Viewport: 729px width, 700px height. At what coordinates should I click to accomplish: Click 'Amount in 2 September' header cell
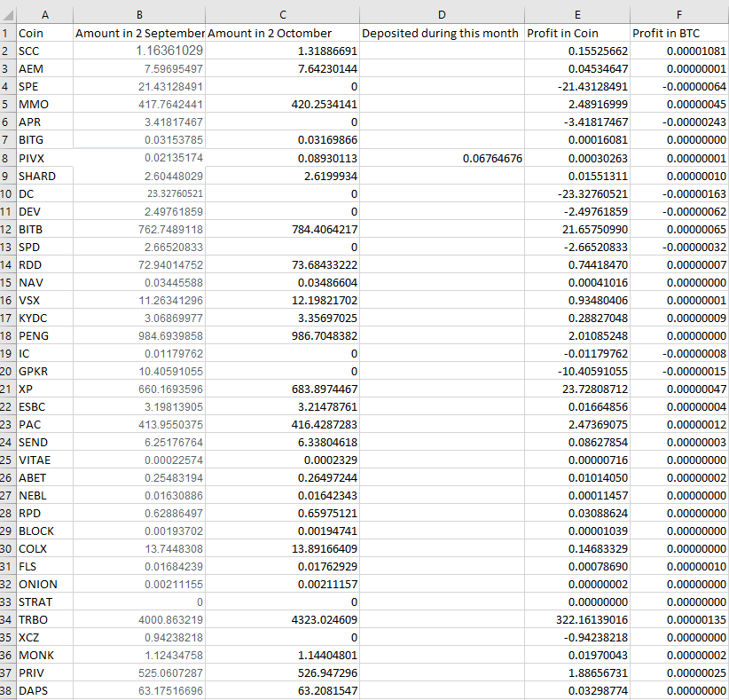[x=139, y=33]
